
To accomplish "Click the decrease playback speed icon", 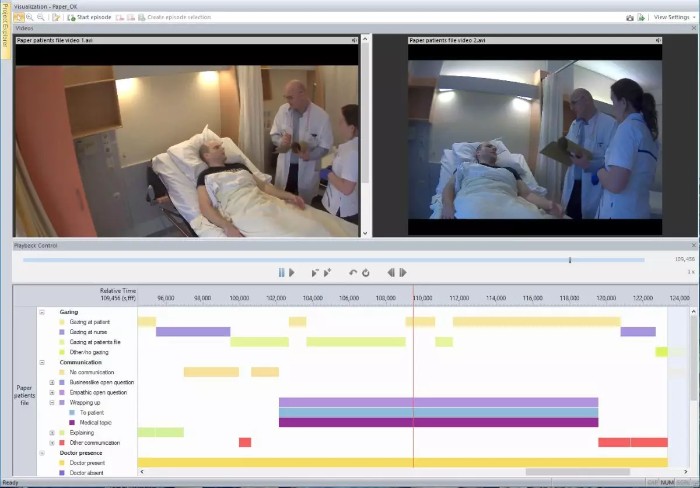I will pyautogui.click(x=314, y=273).
